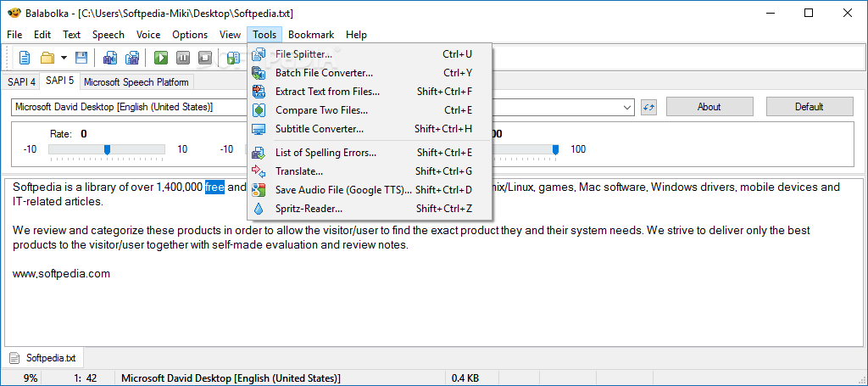Image resolution: width=868 pixels, height=386 pixels.
Task: Start reading with the green Play button
Action: pos(161,57)
